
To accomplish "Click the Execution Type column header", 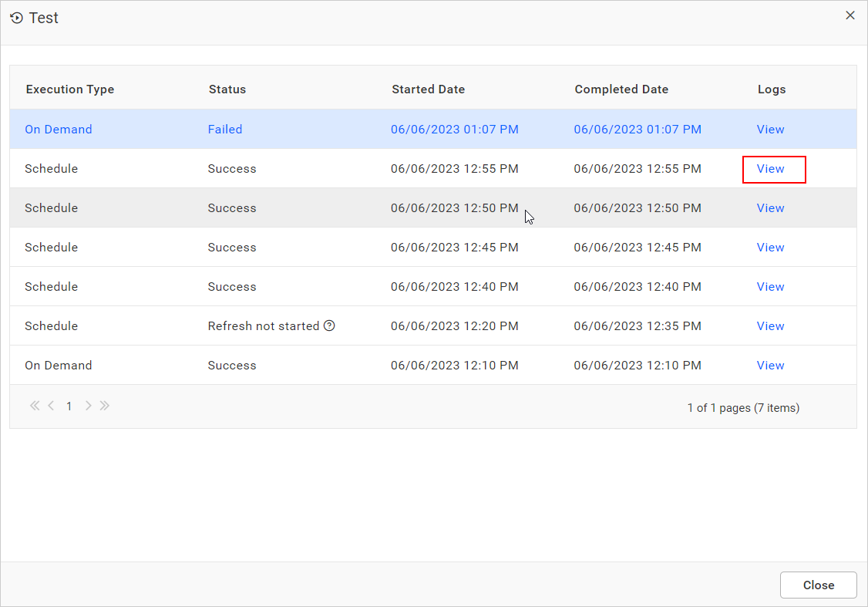I will pyautogui.click(x=69, y=89).
